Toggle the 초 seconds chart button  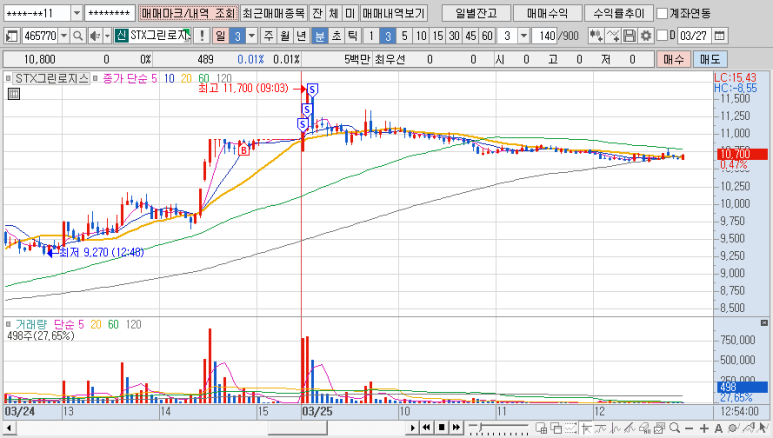point(336,36)
